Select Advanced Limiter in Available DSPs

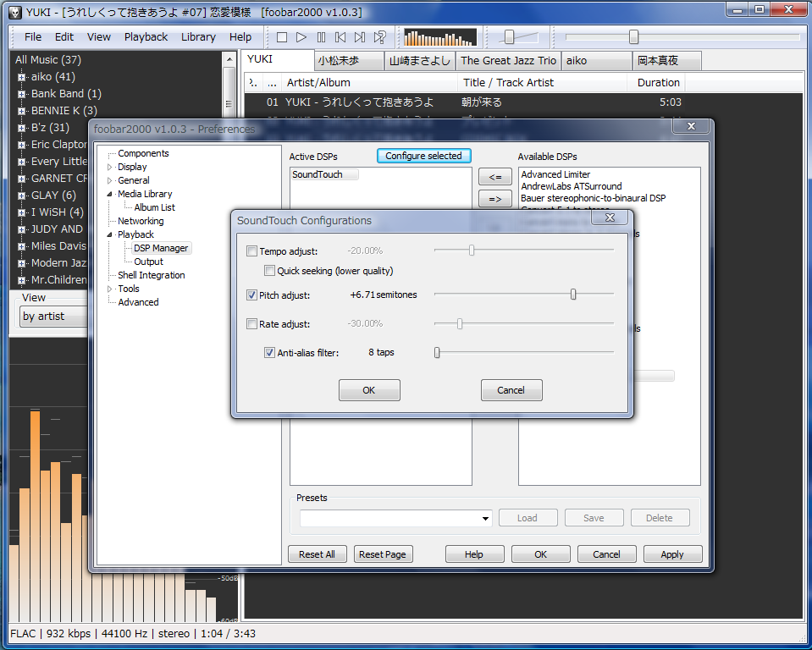coord(555,174)
